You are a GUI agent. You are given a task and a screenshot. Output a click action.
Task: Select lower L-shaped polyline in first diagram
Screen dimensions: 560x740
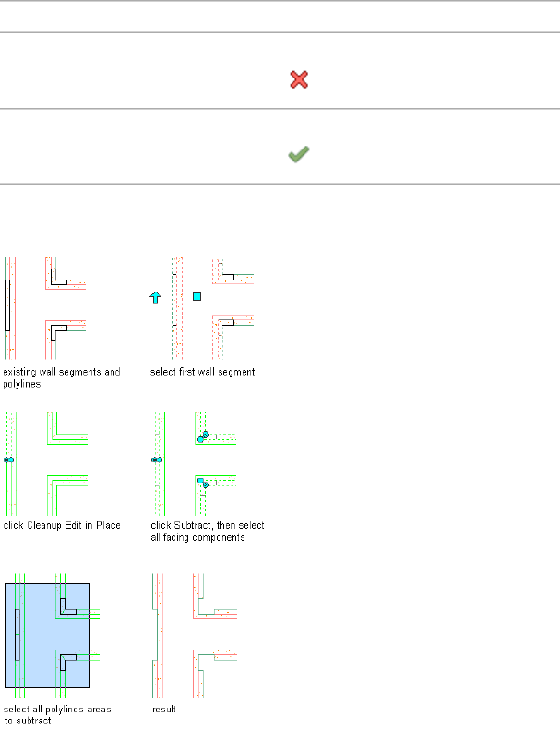click(57, 329)
